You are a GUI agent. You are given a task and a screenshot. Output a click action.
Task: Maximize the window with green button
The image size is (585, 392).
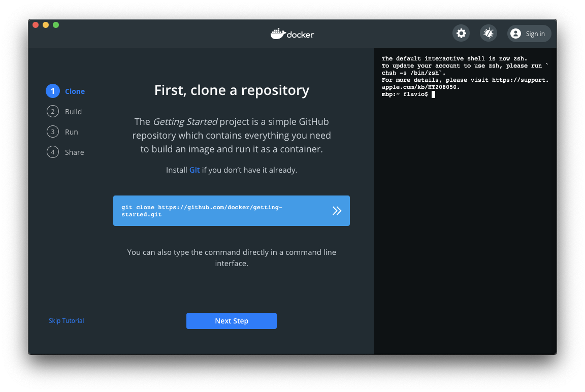pyautogui.click(x=56, y=25)
